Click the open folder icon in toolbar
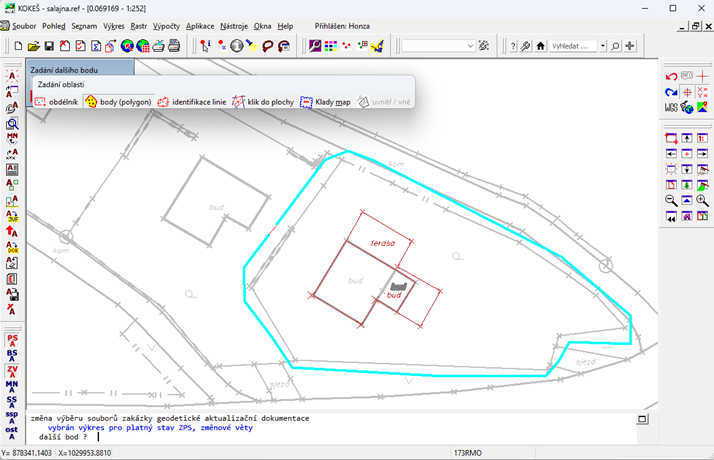Viewport: 714px width, 460px height. click(34, 46)
